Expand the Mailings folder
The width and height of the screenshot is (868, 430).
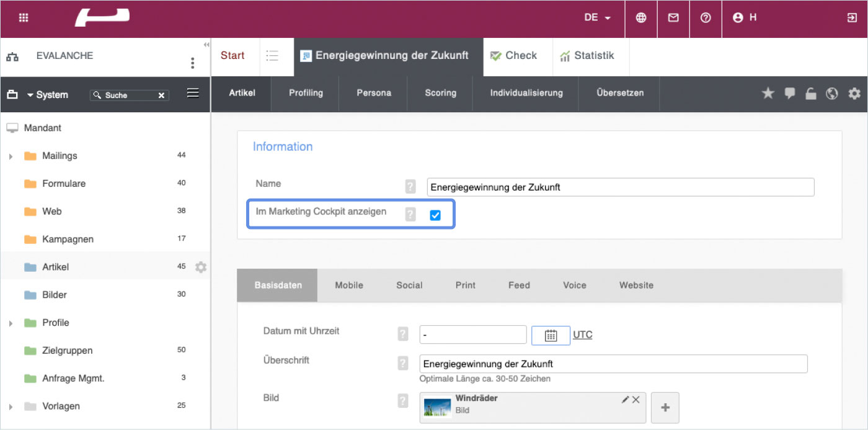(11, 156)
